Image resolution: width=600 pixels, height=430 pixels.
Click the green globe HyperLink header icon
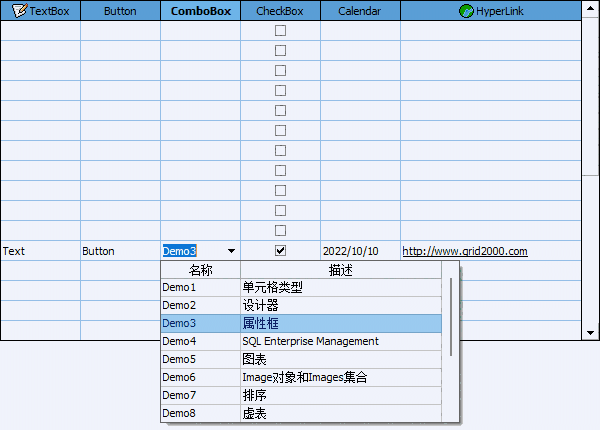[x=466, y=11]
